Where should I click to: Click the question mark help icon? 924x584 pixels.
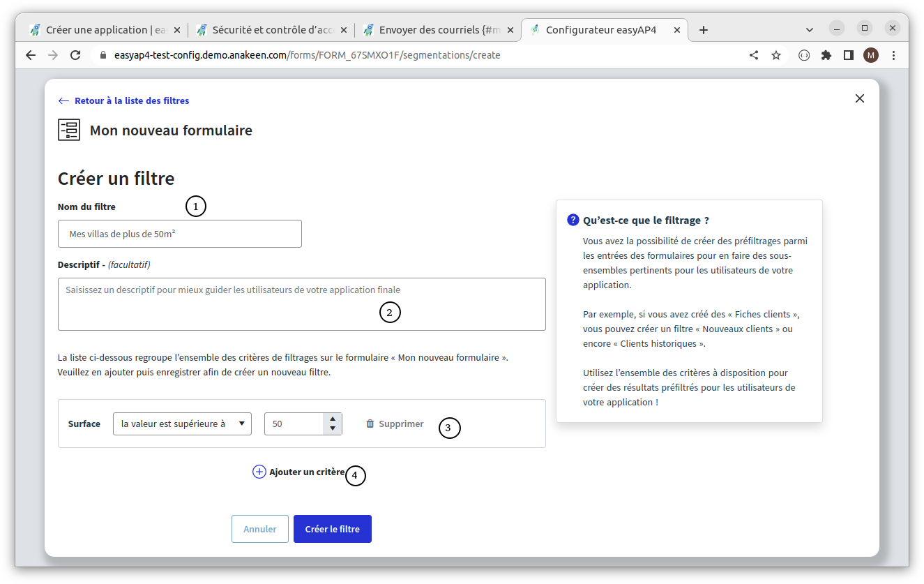point(573,219)
